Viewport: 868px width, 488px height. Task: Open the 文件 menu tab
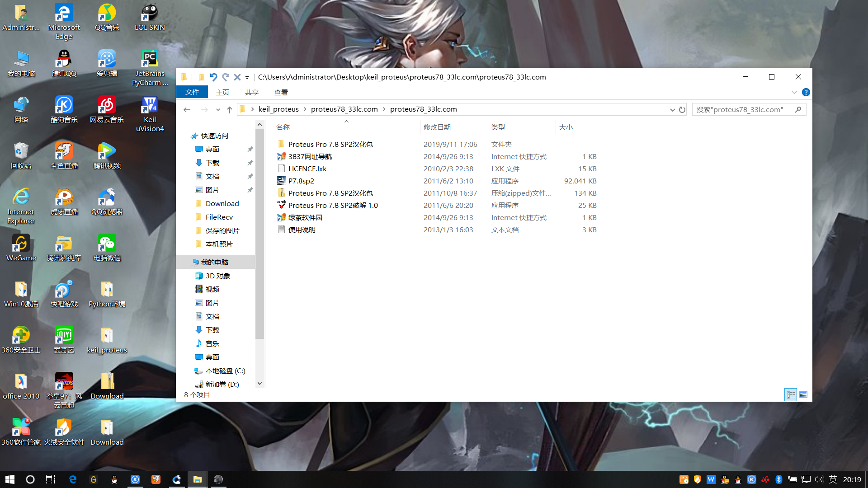pos(192,92)
